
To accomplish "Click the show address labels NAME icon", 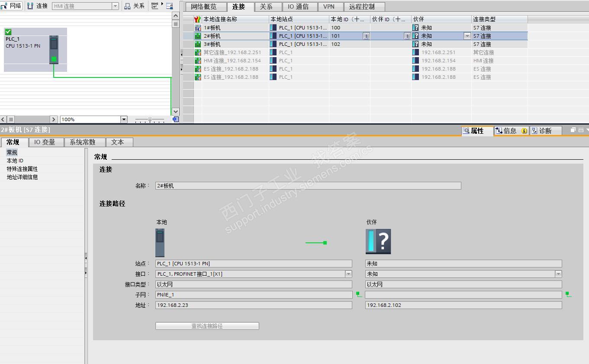I will pos(155,6).
